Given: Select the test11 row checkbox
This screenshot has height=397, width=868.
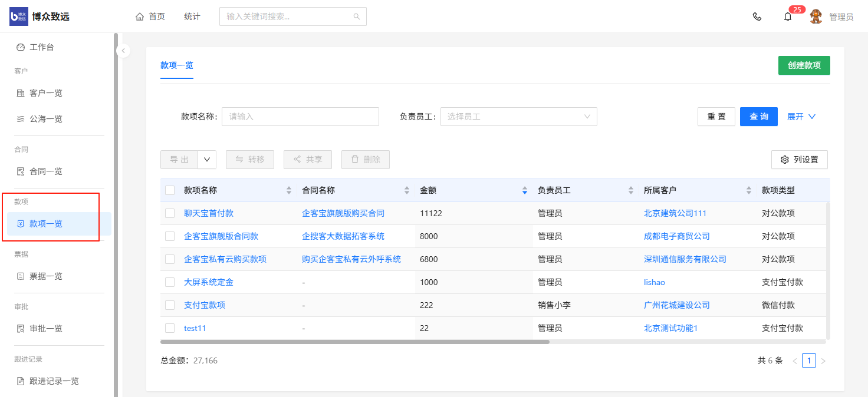Looking at the screenshot, I should (170, 328).
